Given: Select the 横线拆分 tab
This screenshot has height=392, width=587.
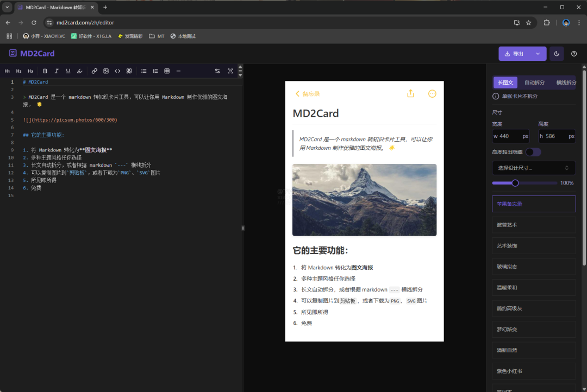Looking at the screenshot, I should tap(565, 83).
